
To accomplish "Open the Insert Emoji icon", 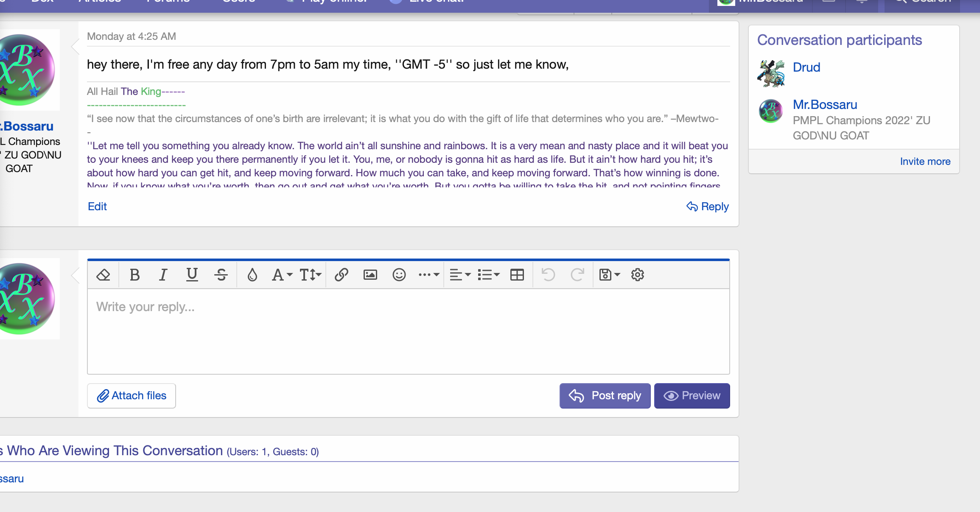I will [398, 275].
